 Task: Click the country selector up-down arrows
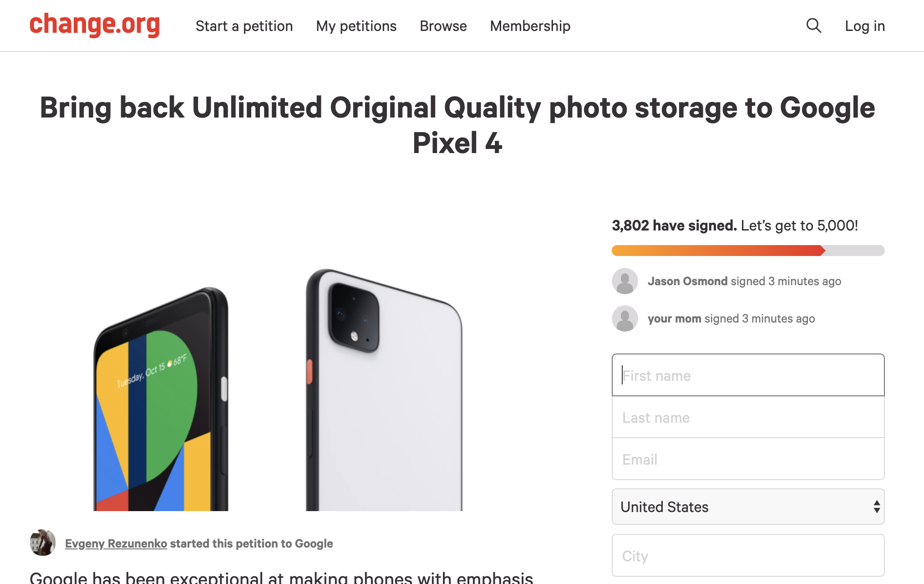click(876, 507)
